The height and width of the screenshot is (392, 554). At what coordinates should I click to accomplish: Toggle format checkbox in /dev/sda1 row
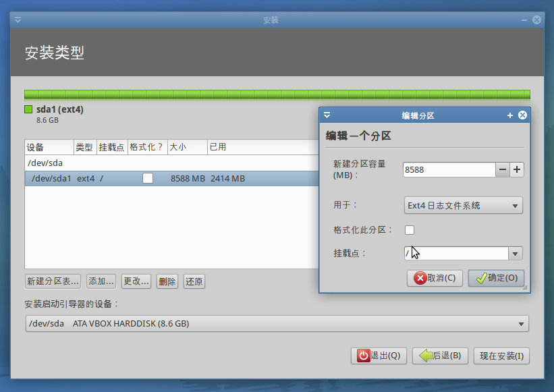tap(148, 178)
